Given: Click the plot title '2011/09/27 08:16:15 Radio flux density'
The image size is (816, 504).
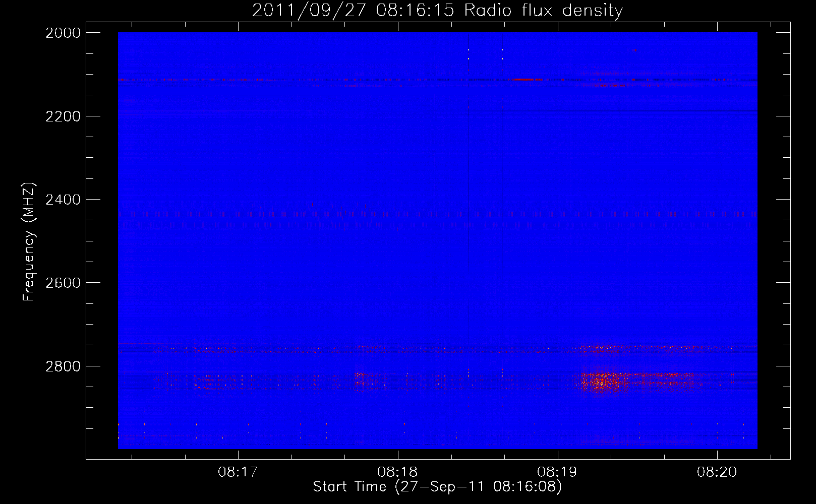Looking at the screenshot, I should click(x=437, y=11).
